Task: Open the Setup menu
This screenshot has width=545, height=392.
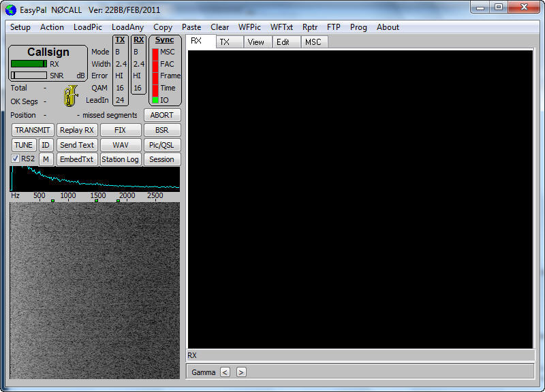Action: coord(20,27)
